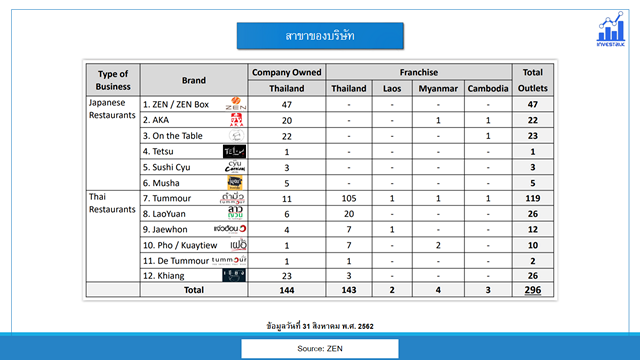Click the 3. On the Table name

pos(173,136)
